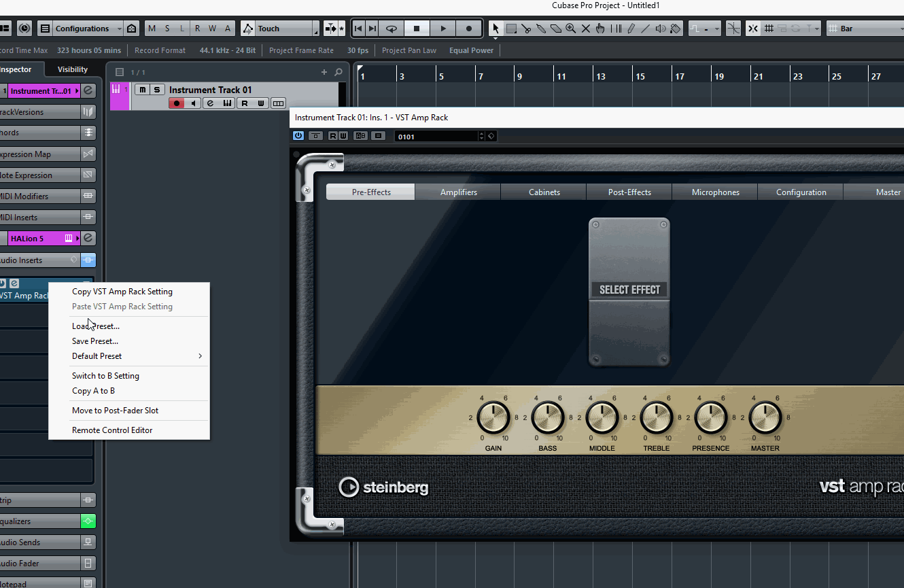Open the snap curve type dropdown
This screenshot has height=588, width=904.
point(704,29)
